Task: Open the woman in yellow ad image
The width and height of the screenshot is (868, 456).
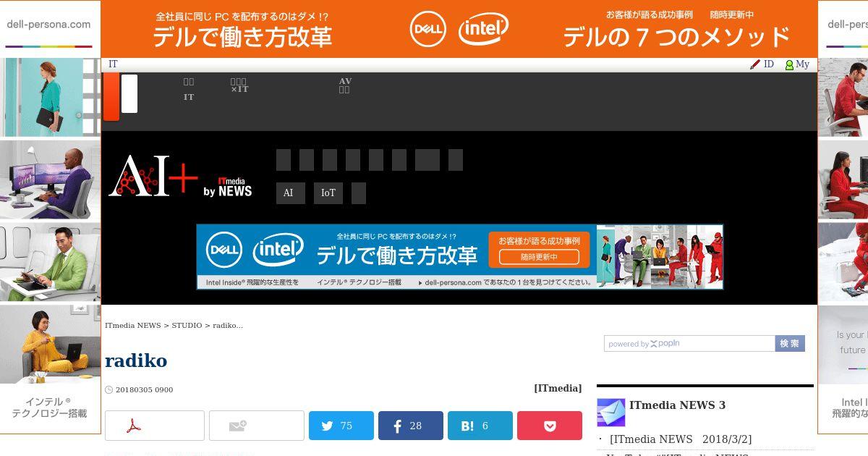Action: click(x=51, y=345)
